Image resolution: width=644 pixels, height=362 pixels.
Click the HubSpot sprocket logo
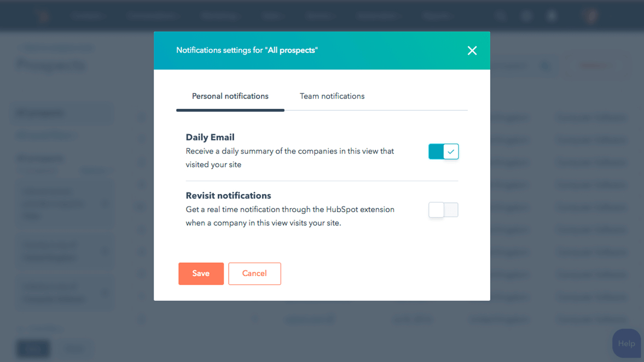[44, 16]
